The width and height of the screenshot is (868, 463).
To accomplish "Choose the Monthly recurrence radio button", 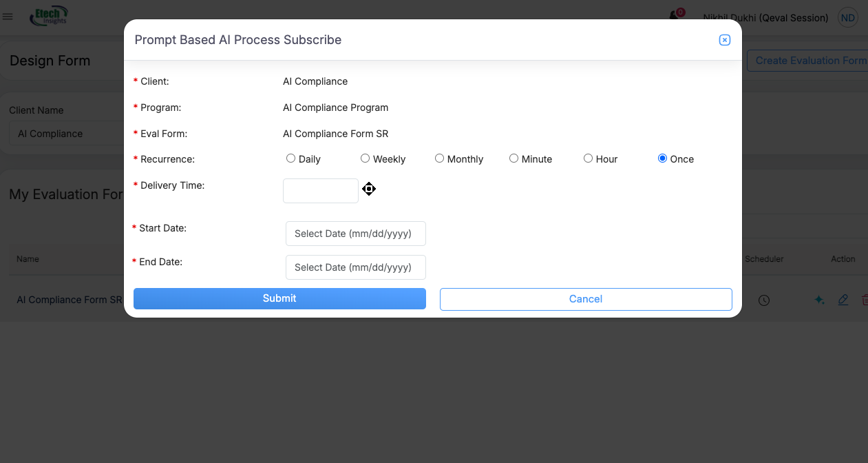I will pos(439,158).
